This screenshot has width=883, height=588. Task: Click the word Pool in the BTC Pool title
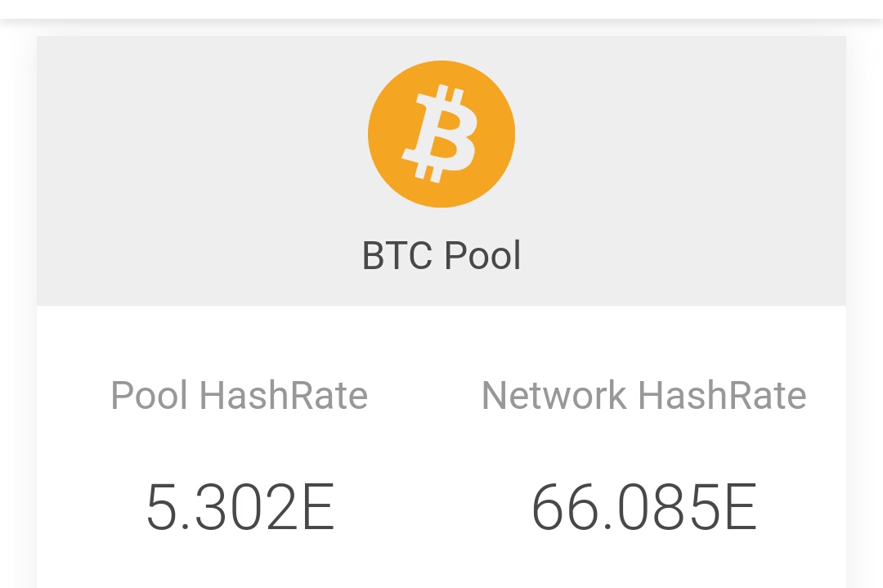[482, 256]
